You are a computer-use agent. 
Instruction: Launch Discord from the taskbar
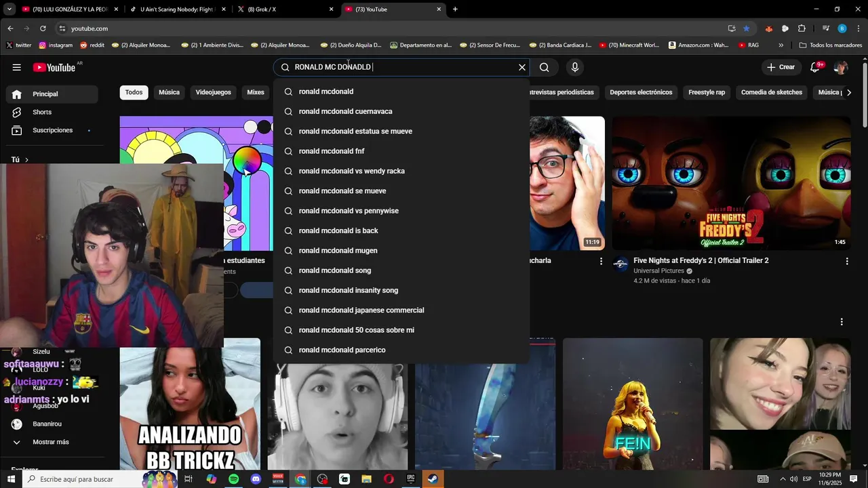point(256,479)
